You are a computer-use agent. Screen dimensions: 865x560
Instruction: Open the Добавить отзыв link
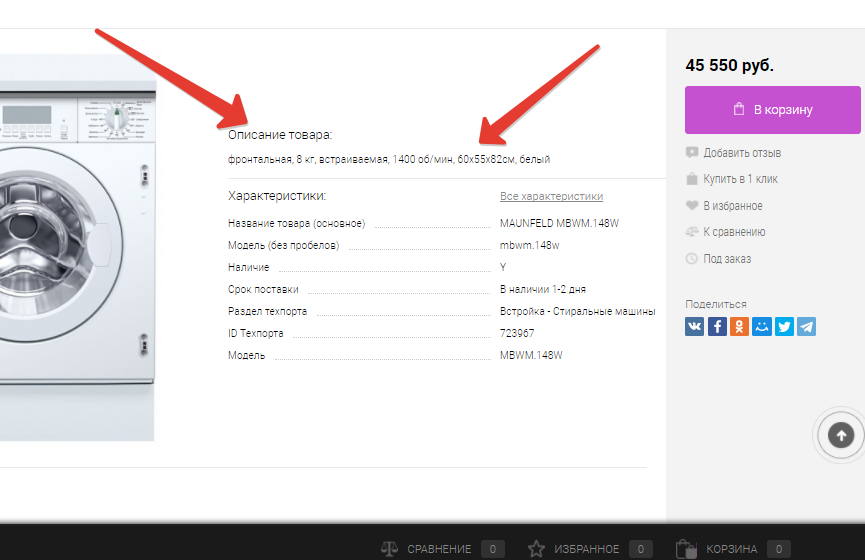tap(742, 153)
